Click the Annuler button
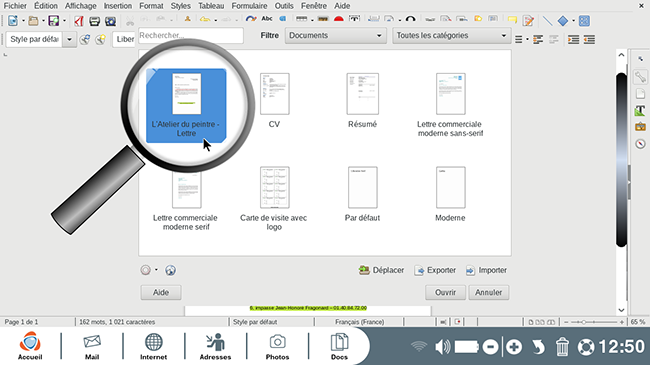650x365 pixels. 488,292
